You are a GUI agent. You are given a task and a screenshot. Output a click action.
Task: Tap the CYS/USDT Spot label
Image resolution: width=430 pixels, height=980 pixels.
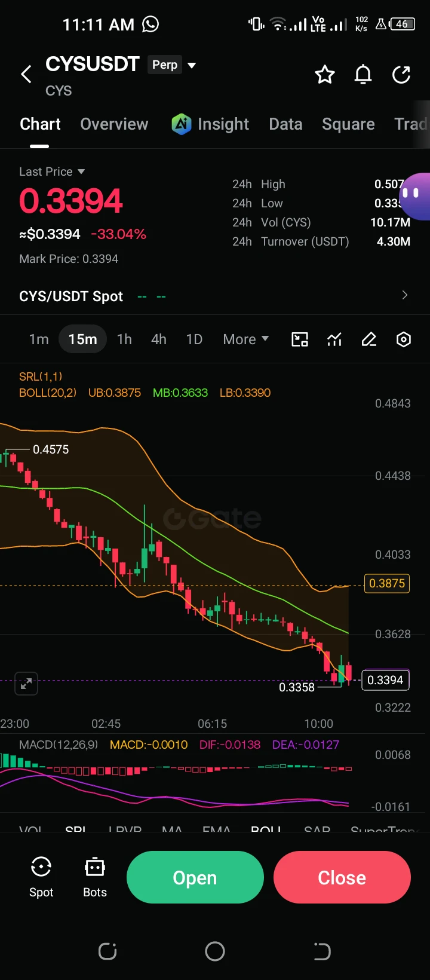point(71,296)
